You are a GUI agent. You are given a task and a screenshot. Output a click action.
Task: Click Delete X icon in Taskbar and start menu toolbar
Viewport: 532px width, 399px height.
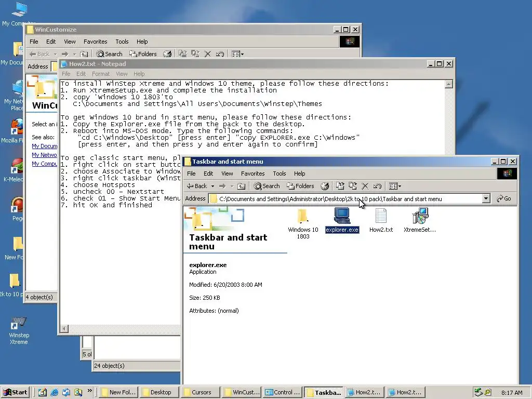tap(365, 186)
